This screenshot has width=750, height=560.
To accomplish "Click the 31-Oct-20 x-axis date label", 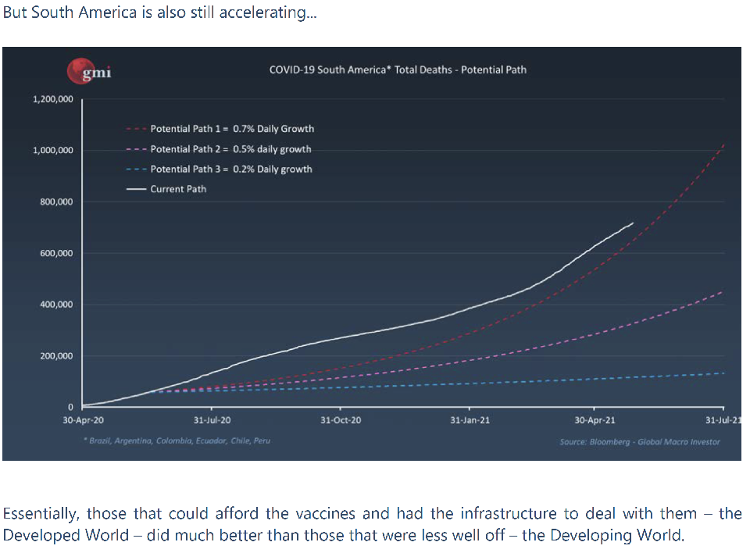I will coord(340,420).
